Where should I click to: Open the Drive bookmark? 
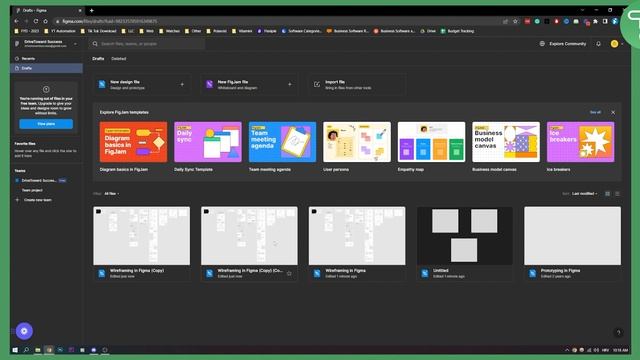pyautogui.click(x=428, y=31)
